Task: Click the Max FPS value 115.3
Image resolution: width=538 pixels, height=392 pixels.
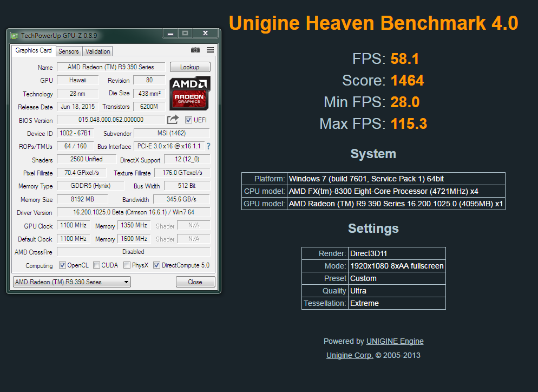Action: pos(409,123)
